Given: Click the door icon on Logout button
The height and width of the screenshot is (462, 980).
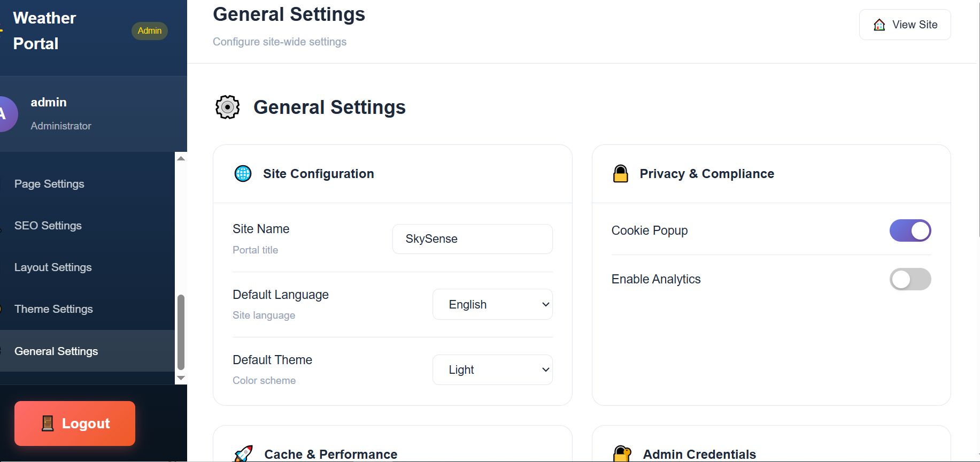Looking at the screenshot, I should pos(48,423).
